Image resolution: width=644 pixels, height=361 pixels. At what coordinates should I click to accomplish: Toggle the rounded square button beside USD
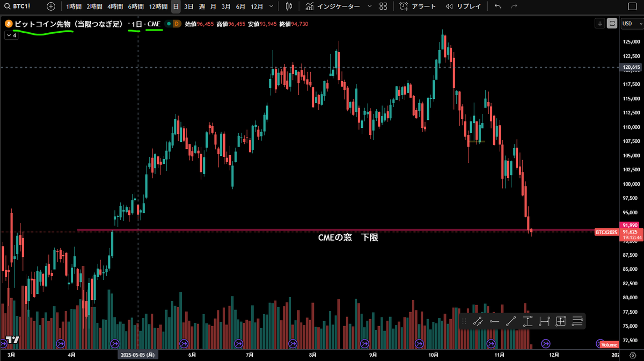coord(612,24)
